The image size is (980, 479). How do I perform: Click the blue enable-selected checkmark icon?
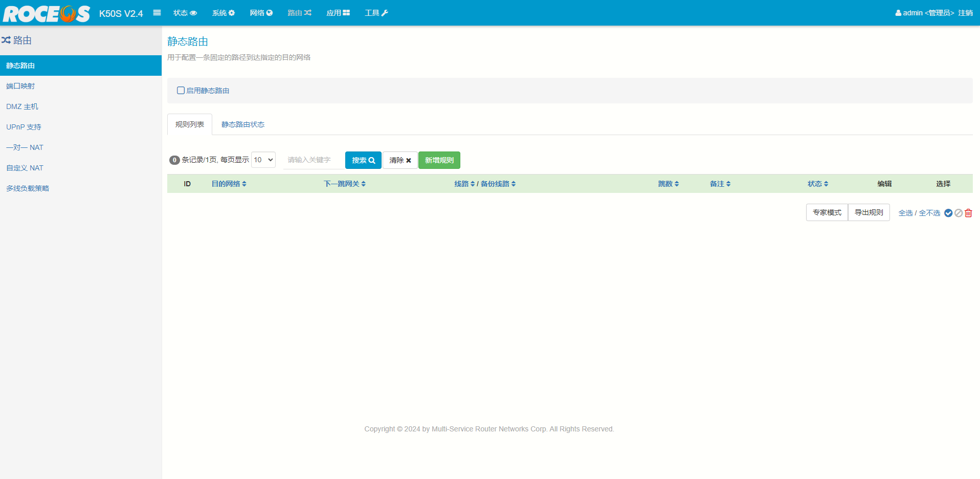[x=948, y=213]
